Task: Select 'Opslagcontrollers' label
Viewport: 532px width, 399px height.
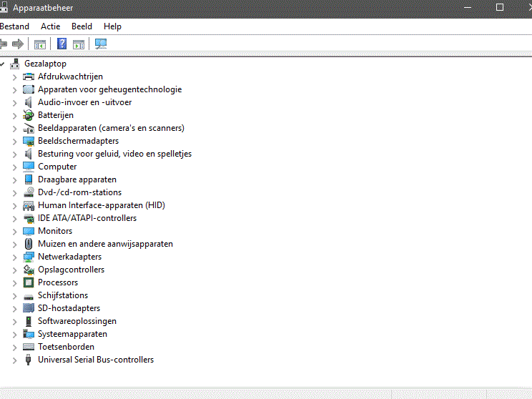Action: (x=72, y=270)
